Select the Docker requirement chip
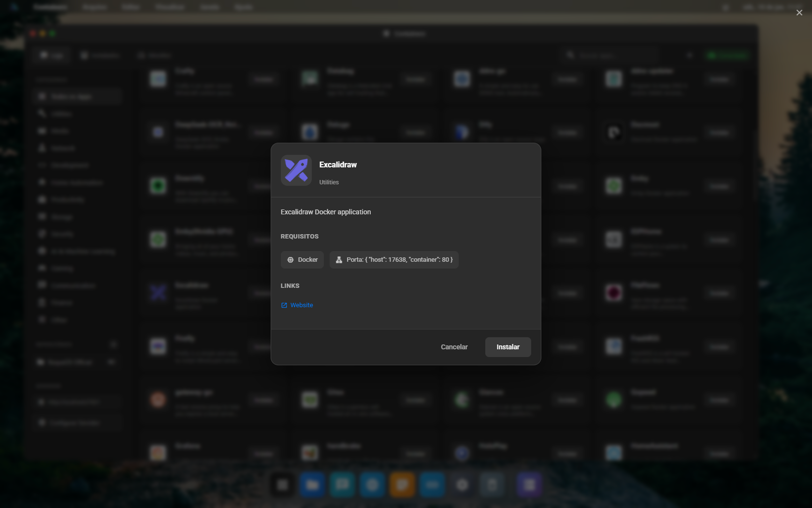This screenshot has width=812, height=508. click(302, 260)
